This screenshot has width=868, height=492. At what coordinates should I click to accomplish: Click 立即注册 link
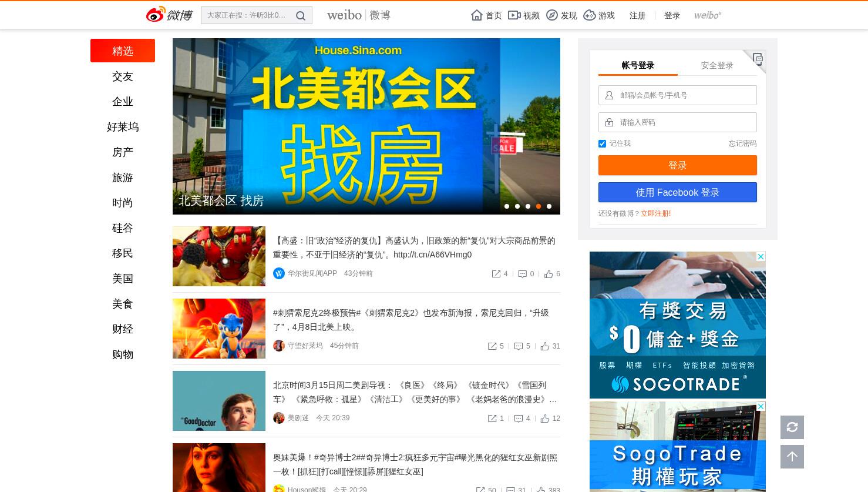(x=655, y=213)
